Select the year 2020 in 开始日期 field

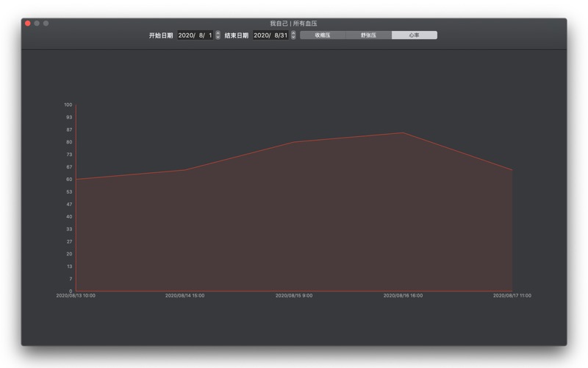click(186, 35)
